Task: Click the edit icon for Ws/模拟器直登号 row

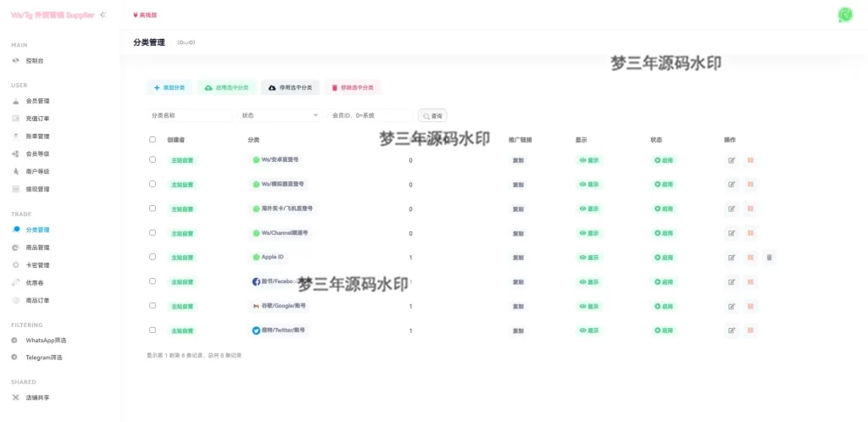Action: click(x=732, y=184)
